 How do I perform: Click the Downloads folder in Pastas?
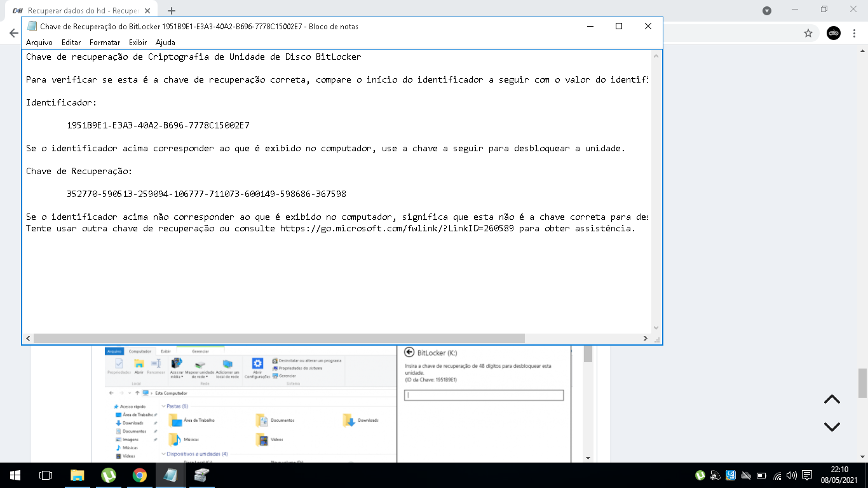pyautogui.click(x=360, y=420)
